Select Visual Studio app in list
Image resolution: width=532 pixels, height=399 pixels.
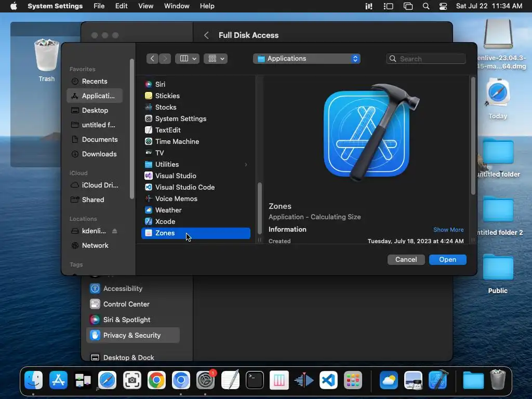pyautogui.click(x=196, y=176)
